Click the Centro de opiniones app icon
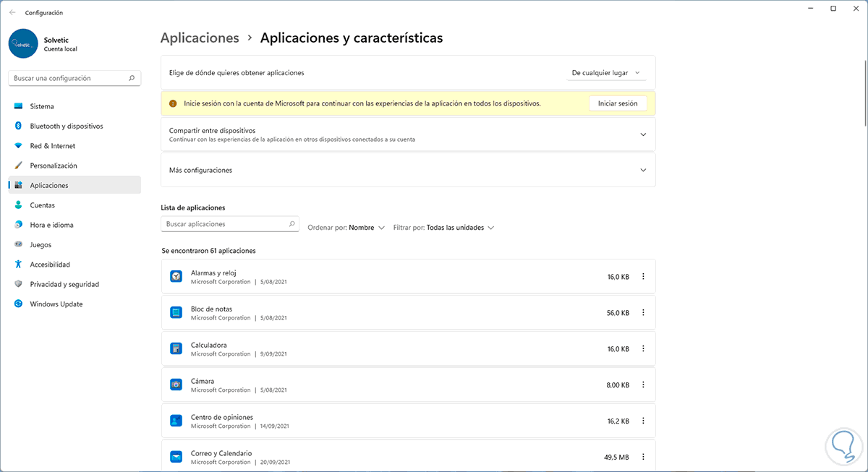Viewport: 868px width, 472px height. tap(176, 421)
